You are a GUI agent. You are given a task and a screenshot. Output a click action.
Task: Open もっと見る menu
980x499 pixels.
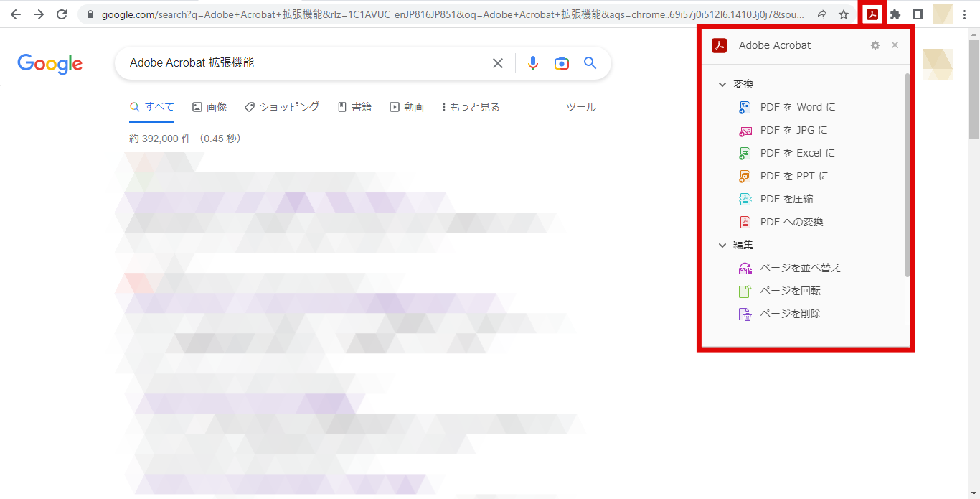(x=471, y=107)
